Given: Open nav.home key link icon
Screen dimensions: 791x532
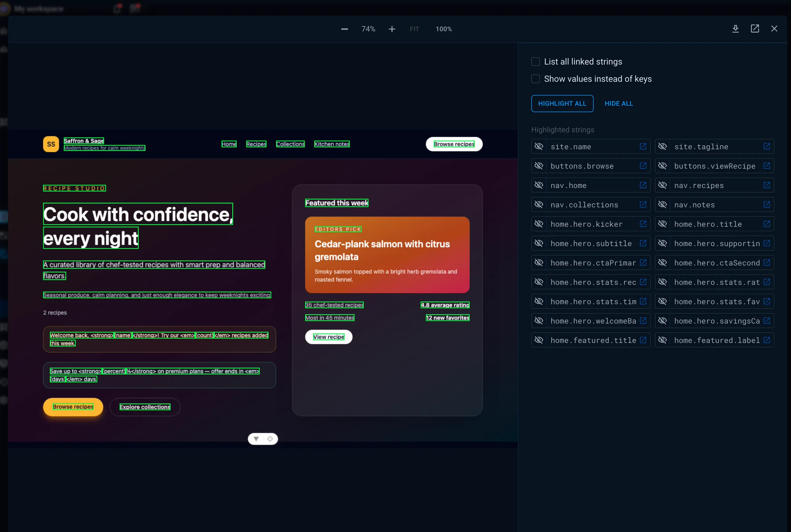Looking at the screenshot, I should tap(643, 185).
